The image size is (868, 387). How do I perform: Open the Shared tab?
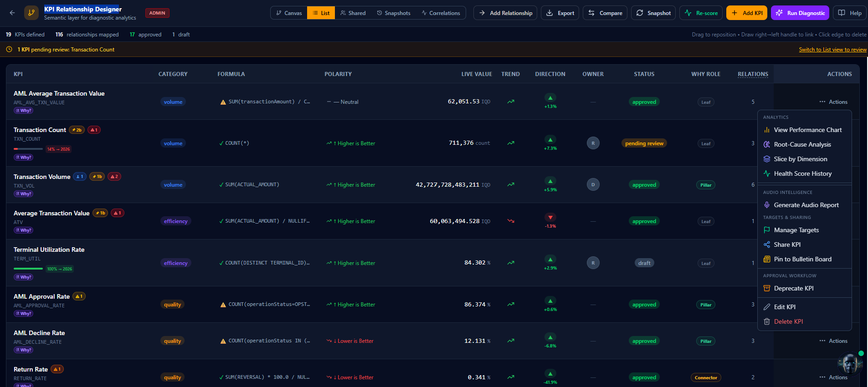(x=353, y=13)
